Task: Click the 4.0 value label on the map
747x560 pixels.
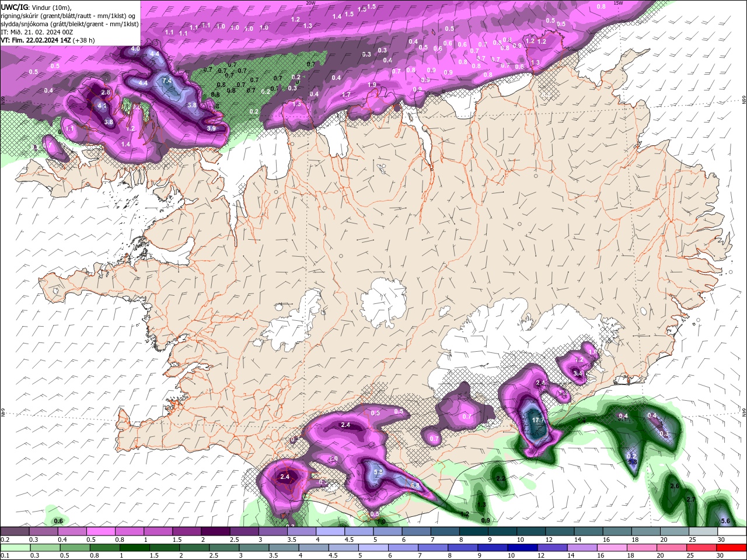Action: (135, 48)
